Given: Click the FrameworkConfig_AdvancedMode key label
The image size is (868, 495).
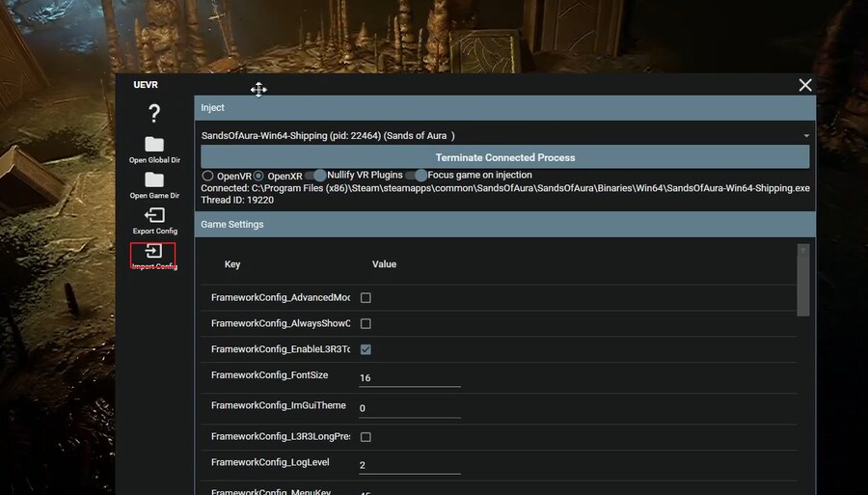Looking at the screenshot, I should tap(281, 298).
